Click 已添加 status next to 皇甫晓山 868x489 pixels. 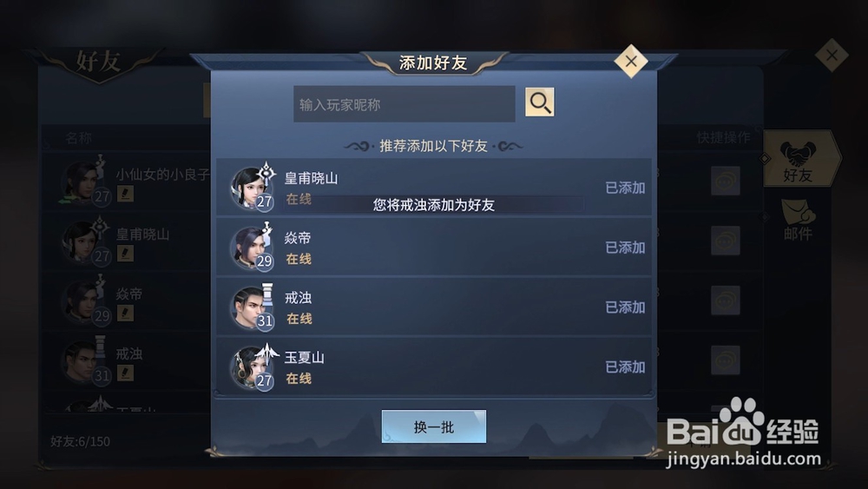(x=625, y=188)
